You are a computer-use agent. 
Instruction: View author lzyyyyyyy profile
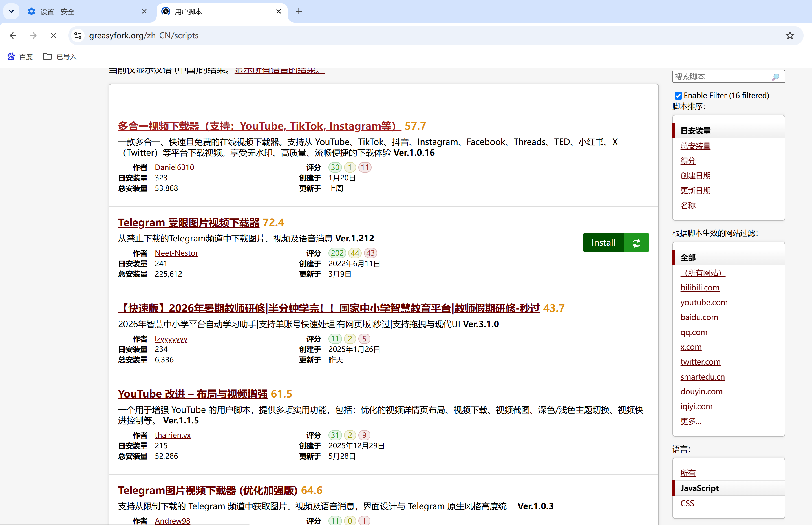[x=171, y=339]
